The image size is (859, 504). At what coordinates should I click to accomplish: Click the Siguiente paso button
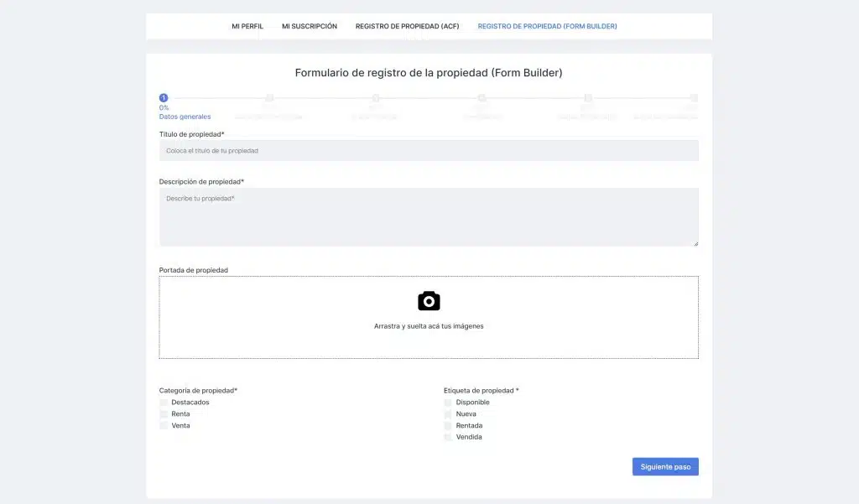pos(665,467)
